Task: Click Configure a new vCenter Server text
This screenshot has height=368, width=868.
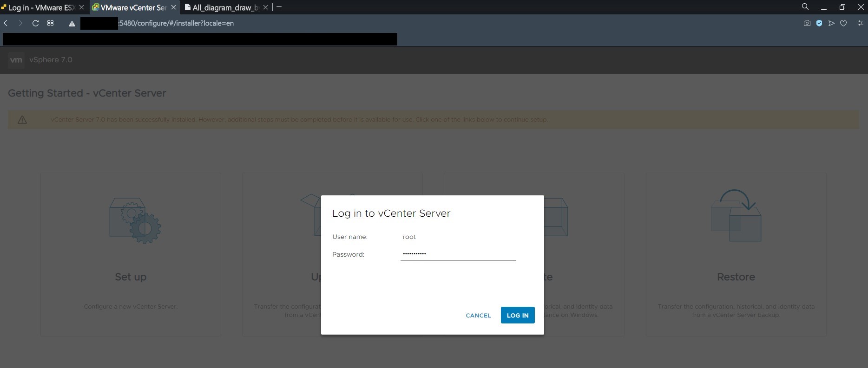Action: [x=131, y=307]
